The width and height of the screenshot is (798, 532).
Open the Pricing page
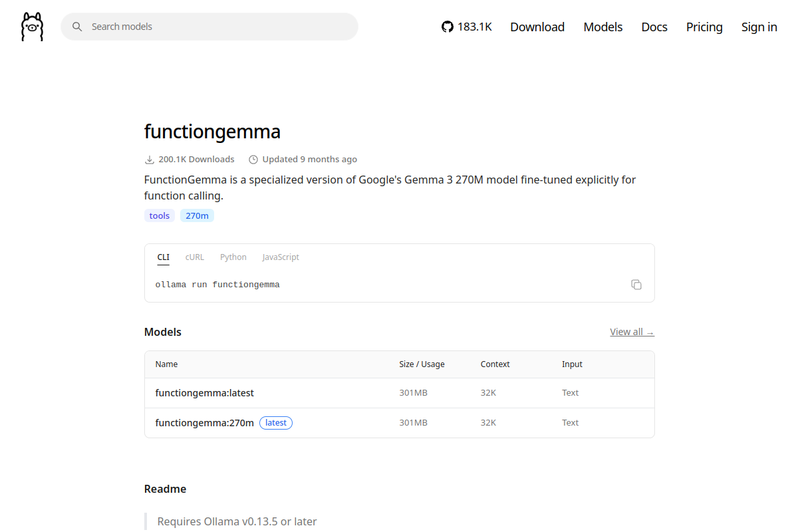pyautogui.click(x=704, y=27)
